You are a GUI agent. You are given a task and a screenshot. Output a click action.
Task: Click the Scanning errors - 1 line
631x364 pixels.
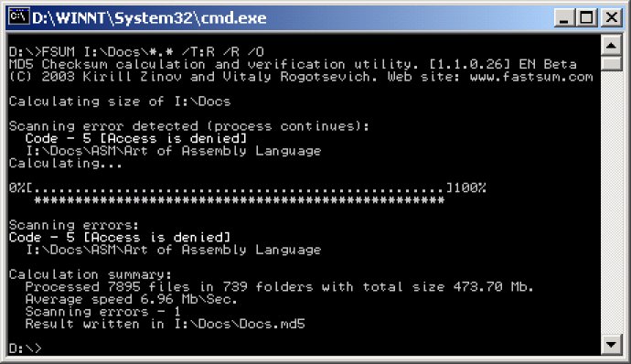(x=103, y=312)
